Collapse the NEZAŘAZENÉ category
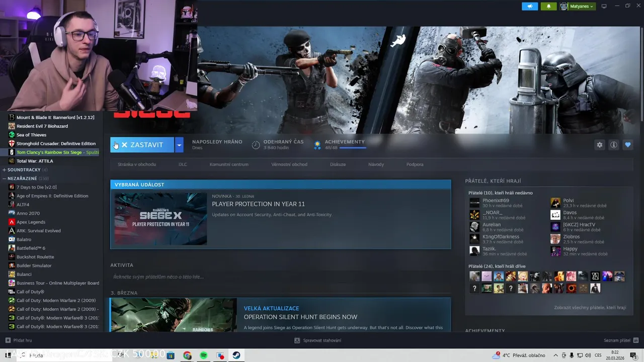 point(5,178)
